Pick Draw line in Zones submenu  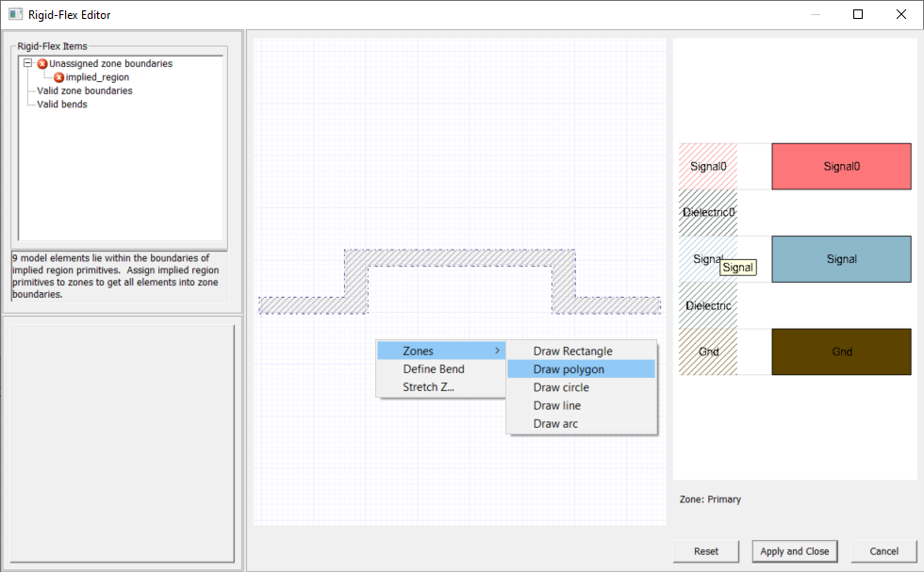tap(556, 405)
